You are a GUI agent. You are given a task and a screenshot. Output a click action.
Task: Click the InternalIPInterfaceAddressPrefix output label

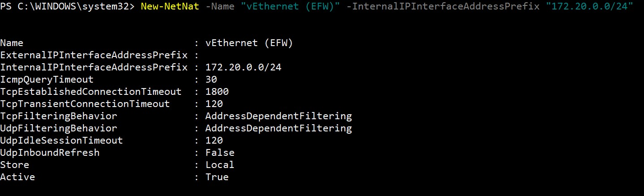94,68
